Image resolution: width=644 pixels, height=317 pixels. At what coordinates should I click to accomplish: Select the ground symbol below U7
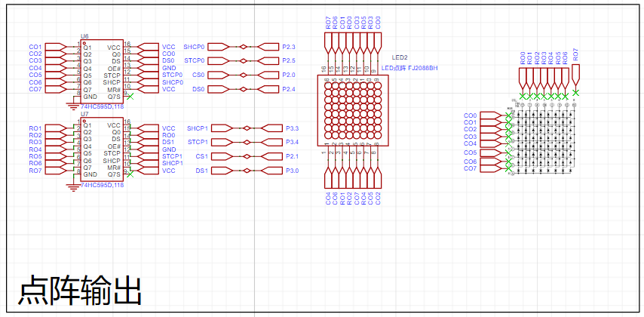tap(73, 187)
